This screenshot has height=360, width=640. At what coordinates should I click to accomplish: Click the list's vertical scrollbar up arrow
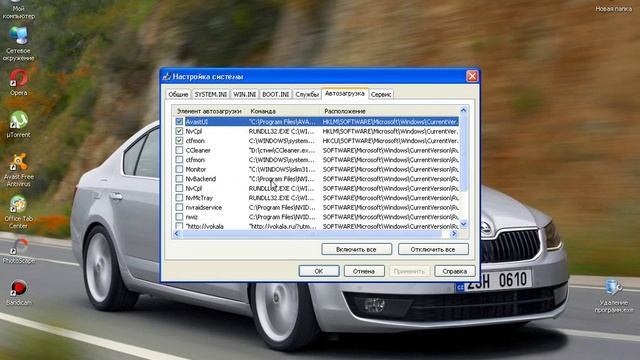[463, 110]
